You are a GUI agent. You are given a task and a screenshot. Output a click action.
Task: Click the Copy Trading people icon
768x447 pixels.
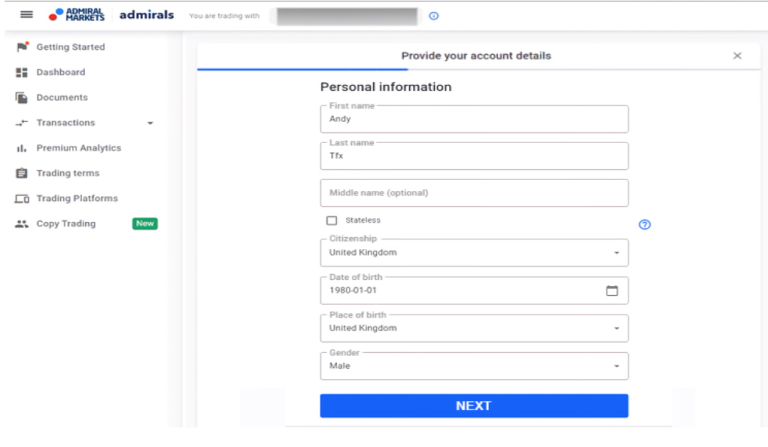[22, 224]
